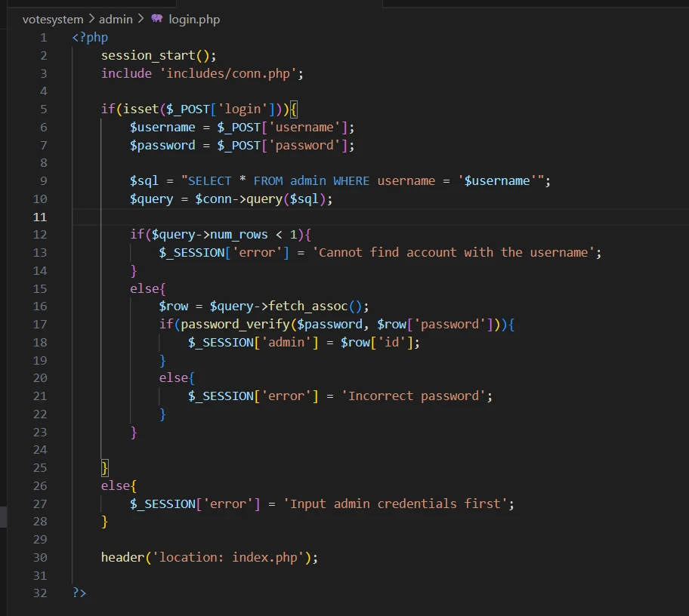Click the 'Cannot find account with the username' string
Image resolution: width=689 pixels, height=616 pixels.
tap(453, 252)
